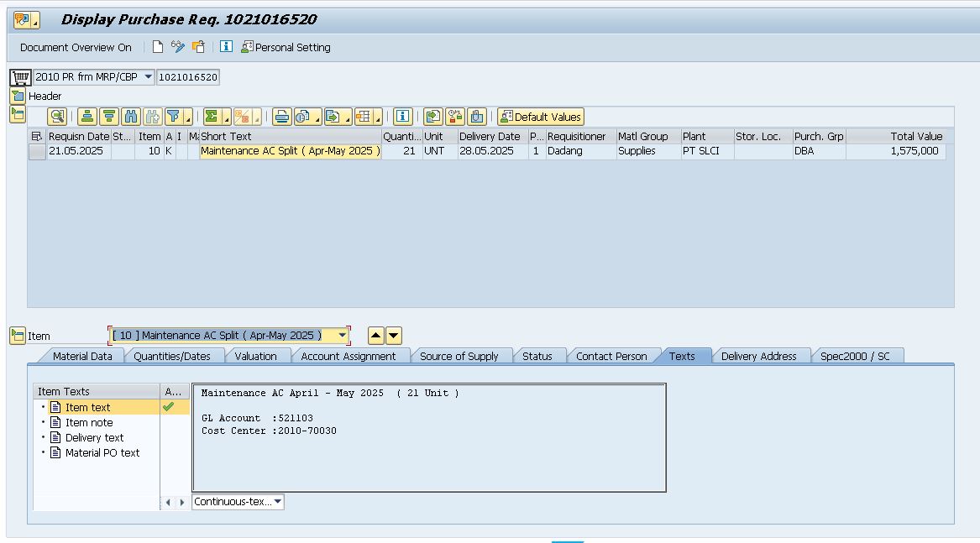Go to the previous item with up arrow
The height and width of the screenshot is (543, 980).
tap(375, 336)
